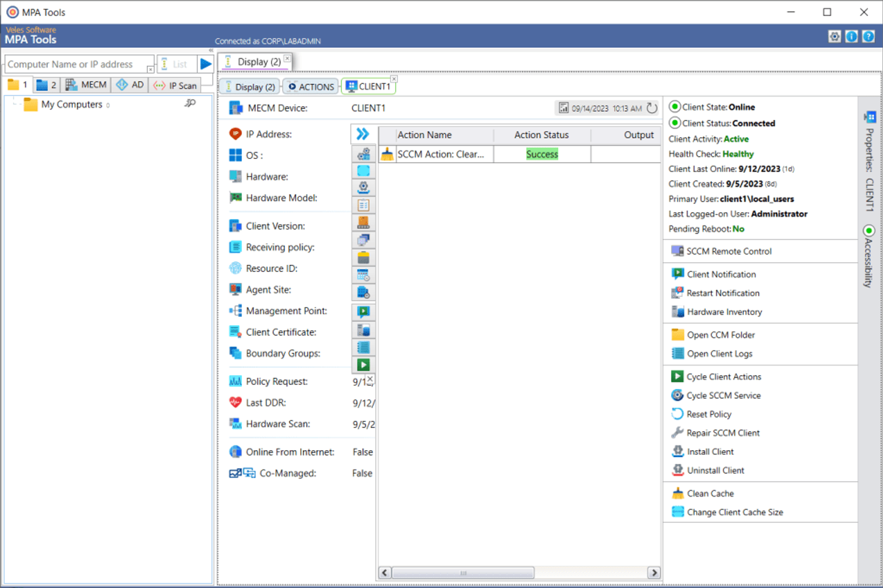This screenshot has height=588, width=883.
Task: Close the action toolbar with small X
Action: pyautogui.click(x=370, y=379)
